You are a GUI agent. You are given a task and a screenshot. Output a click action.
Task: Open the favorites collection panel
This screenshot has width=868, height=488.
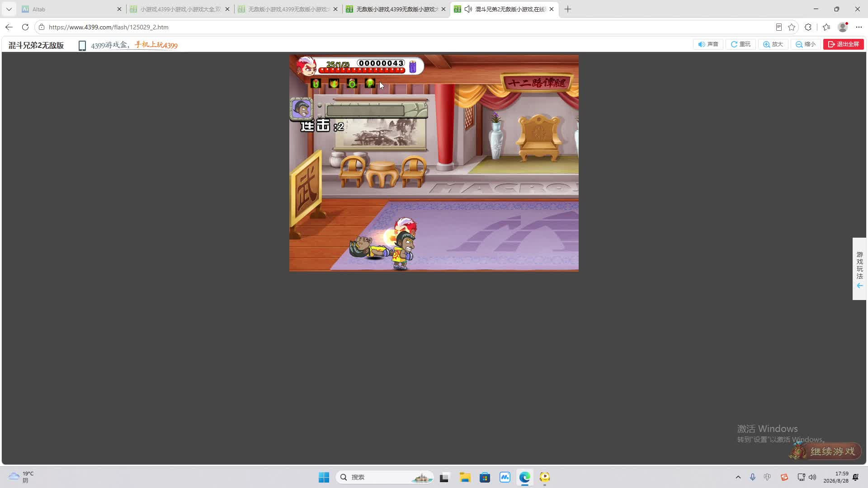pos(826,27)
